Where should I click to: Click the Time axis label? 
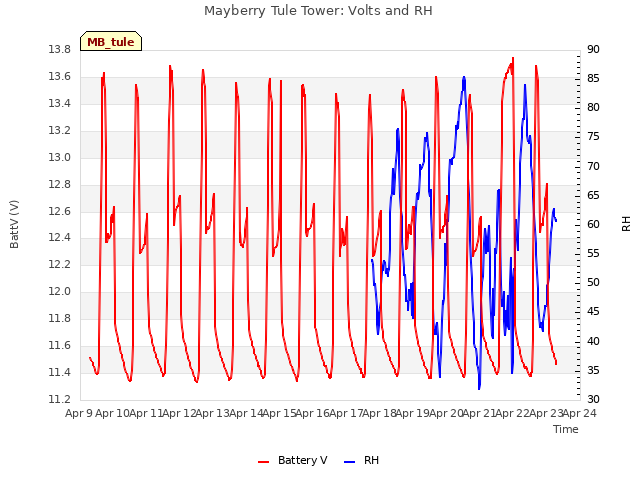[566, 429]
